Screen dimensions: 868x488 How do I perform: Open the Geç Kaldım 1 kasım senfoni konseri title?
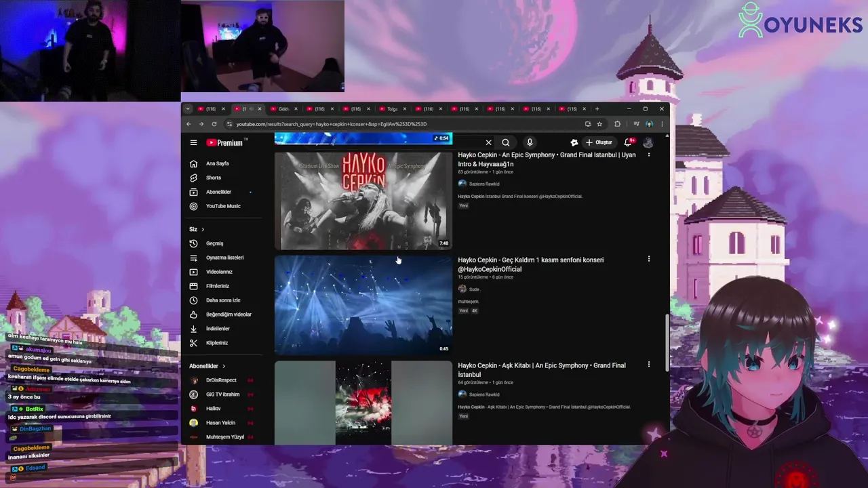tap(530, 264)
